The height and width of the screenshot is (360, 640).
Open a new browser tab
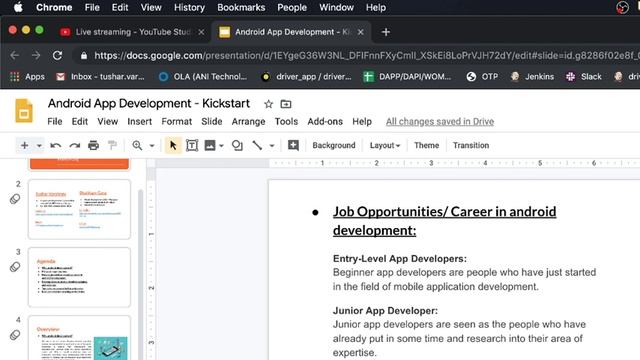click(x=386, y=32)
